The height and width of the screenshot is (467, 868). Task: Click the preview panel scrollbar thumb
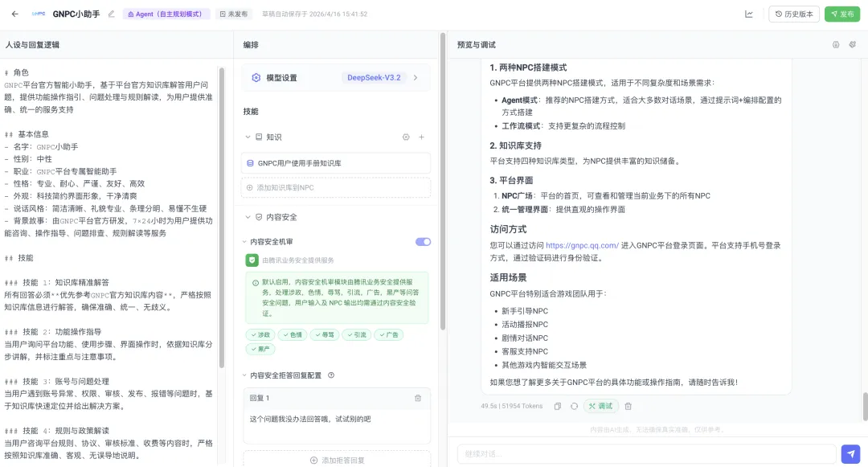866,407
